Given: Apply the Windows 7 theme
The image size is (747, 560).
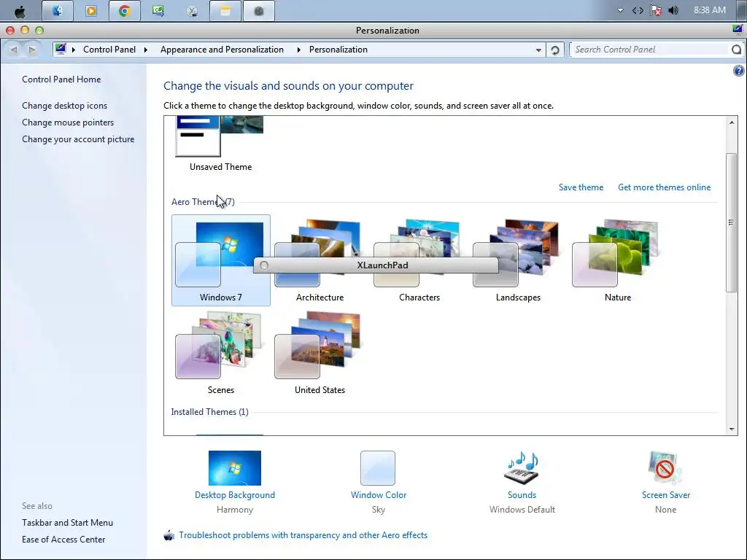Looking at the screenshot, I should tap(220, 260).
